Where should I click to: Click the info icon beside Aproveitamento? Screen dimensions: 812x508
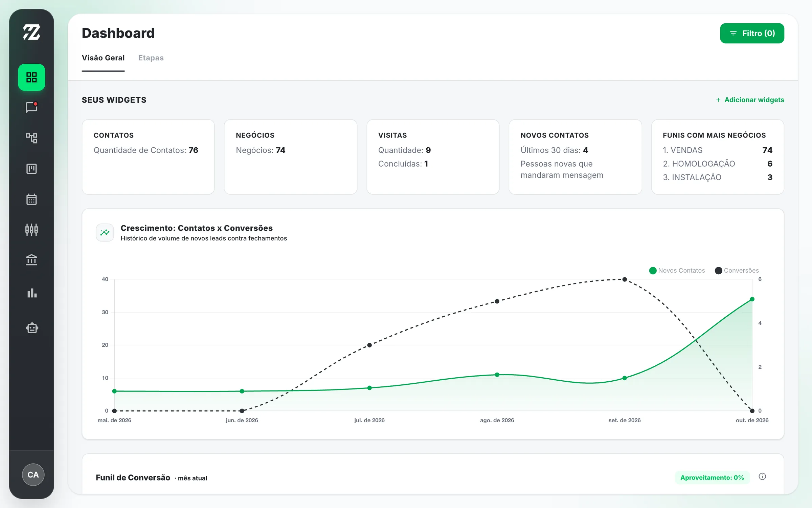pos(762,477)
